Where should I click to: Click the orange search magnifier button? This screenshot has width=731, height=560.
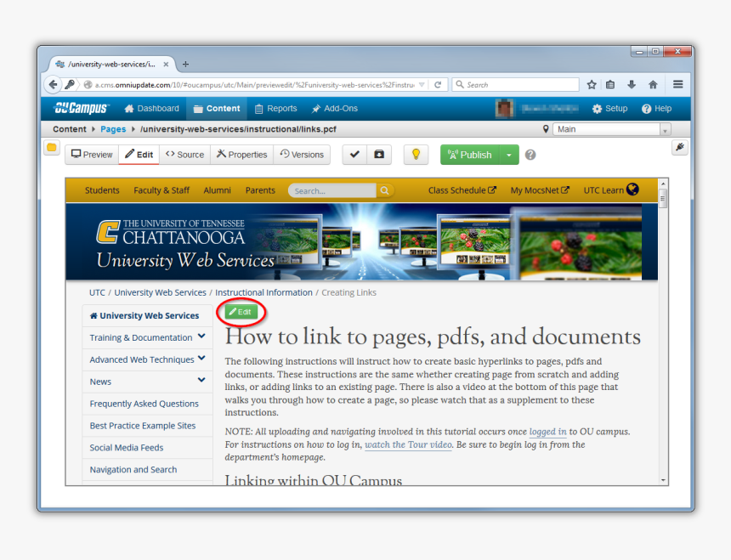tap(384, 190)
